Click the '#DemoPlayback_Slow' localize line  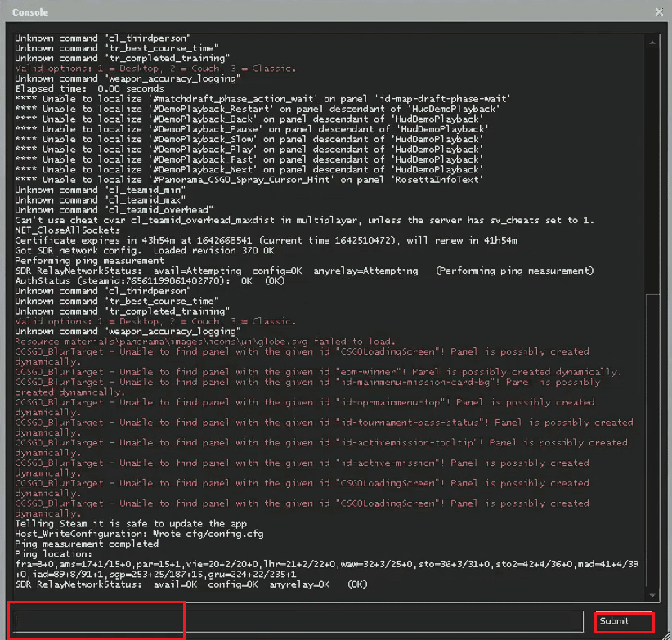tap(249, 139)
